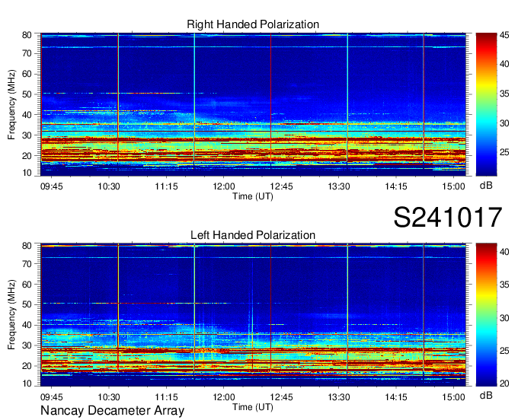Click 09:45 on the lower time axis
Image resolution: width=518 pixels, height=420 pixels.
51,397
